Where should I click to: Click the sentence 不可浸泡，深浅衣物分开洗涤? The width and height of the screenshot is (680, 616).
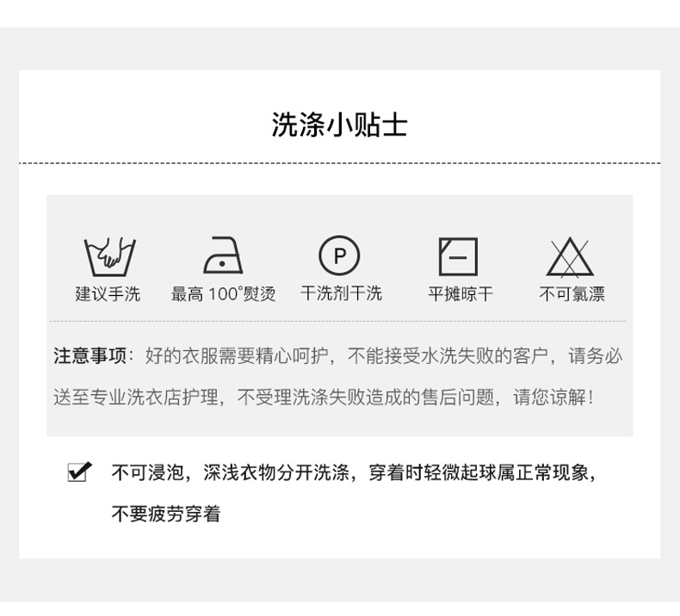coord(231,472)
